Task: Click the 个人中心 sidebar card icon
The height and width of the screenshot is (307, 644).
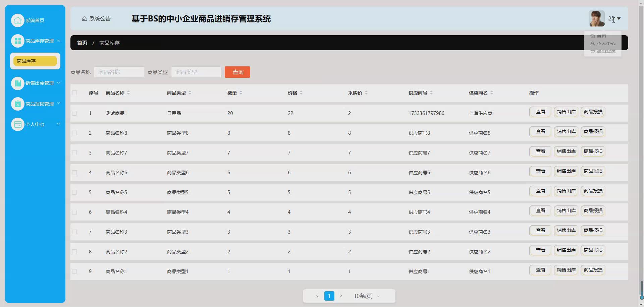Action: [x=18, y=124]
